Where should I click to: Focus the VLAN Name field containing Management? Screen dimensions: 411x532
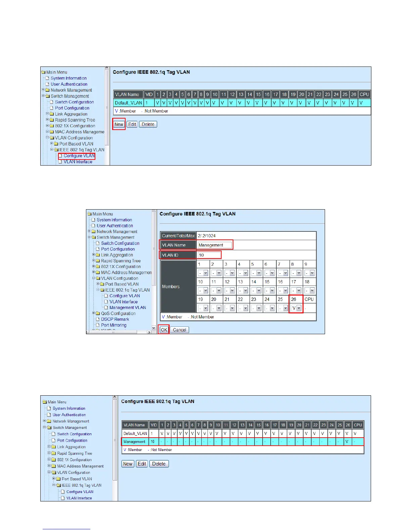(x=215, y=245)
